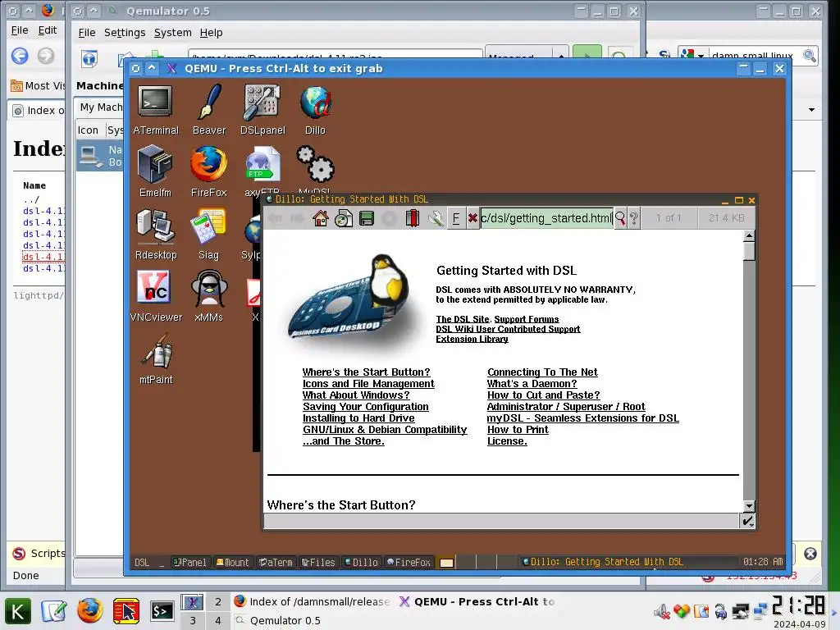840x630 pixels.
Task: Click the Firefox search magnifier icon
Action: click(x=810, y=55)
